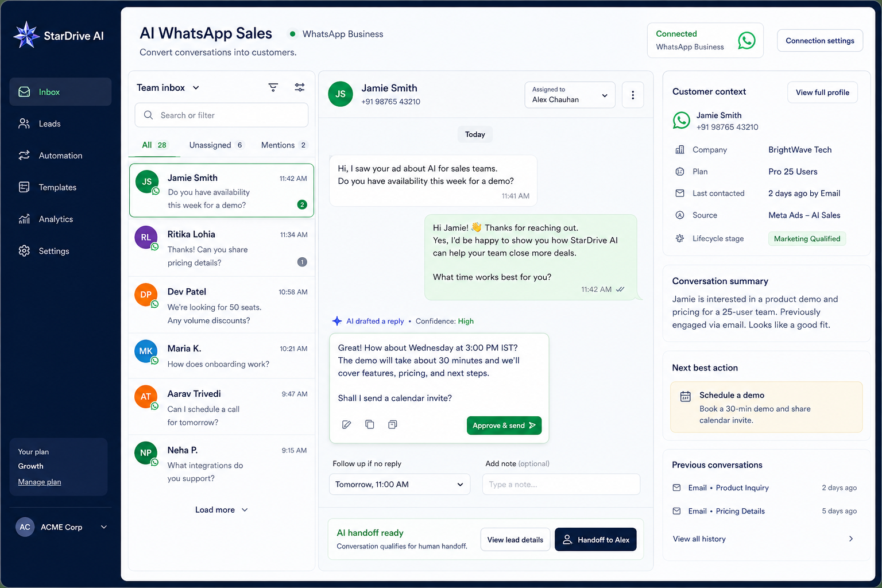Click the Company building icon
This screenshot has width=882, height=588.
coord(680,150)
